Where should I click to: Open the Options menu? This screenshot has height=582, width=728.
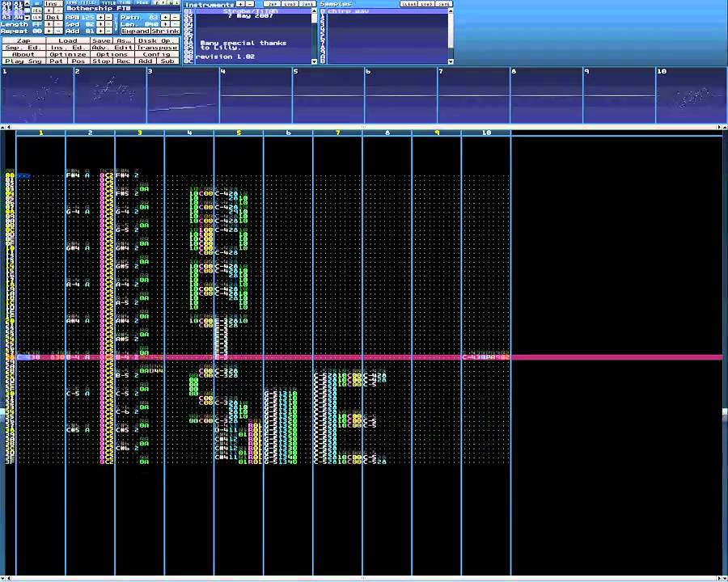click(112, 54)
